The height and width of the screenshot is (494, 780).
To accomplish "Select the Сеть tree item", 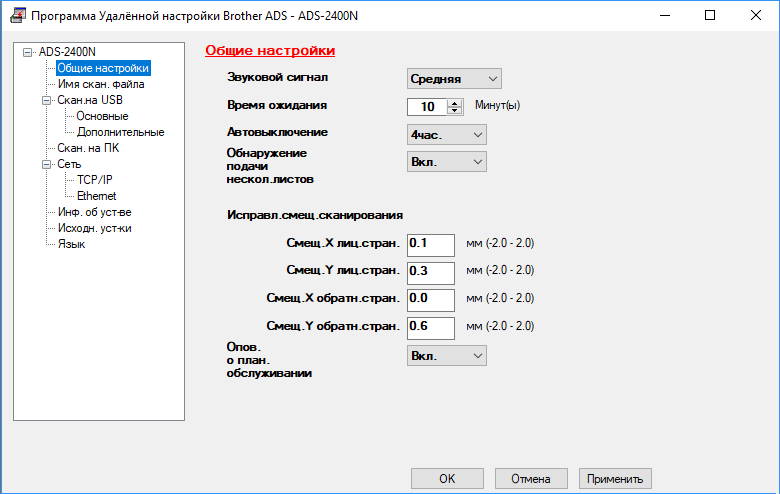I will [69, 164].
